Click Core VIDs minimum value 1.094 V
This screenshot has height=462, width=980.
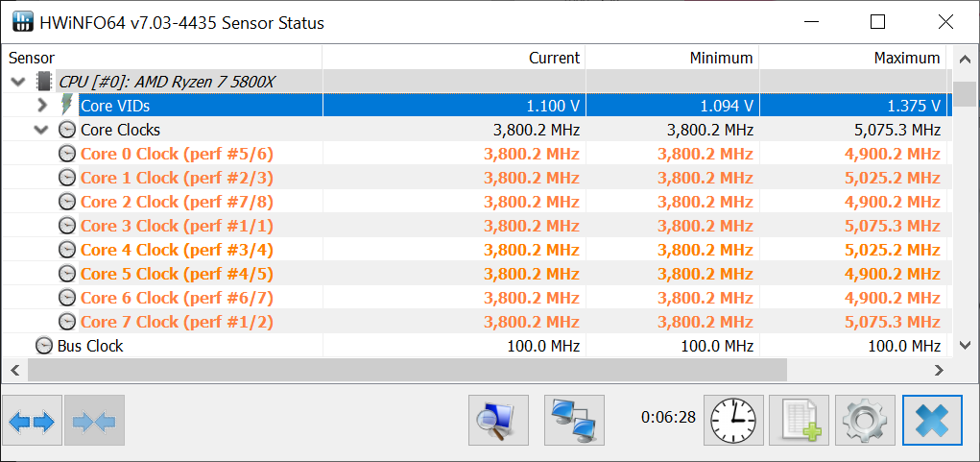727,106
